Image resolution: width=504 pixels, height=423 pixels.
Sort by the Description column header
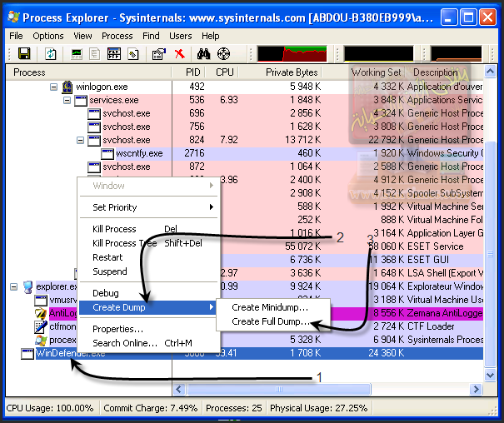(445, 72)
